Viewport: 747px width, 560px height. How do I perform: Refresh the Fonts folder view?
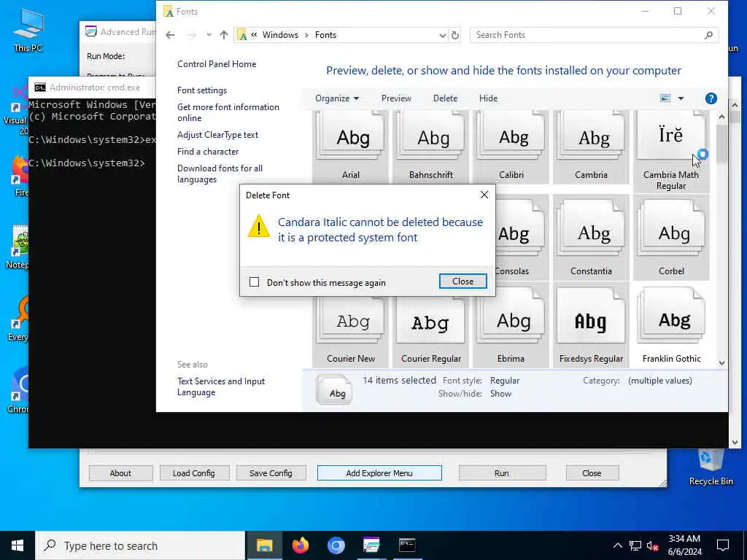point(455,35)
